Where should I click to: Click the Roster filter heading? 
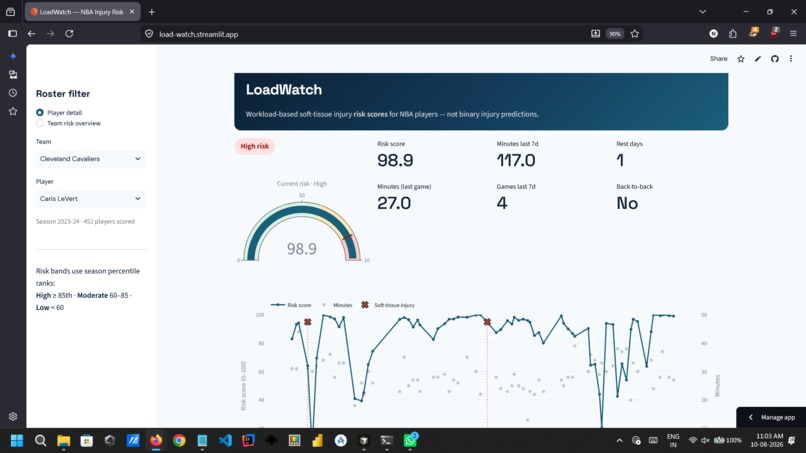63,94
